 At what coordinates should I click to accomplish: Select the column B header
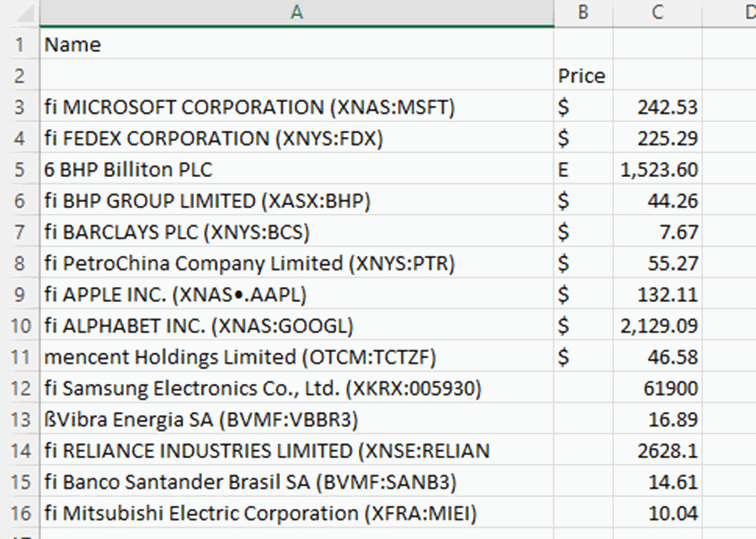583,13
